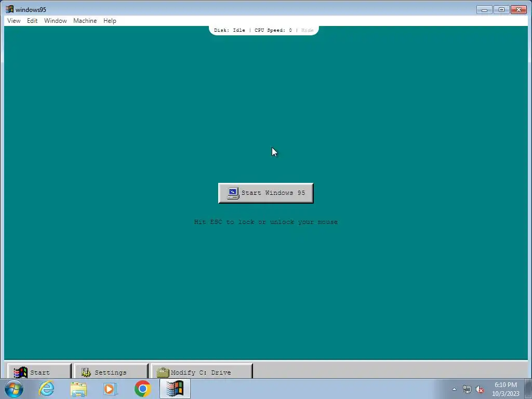The height and width of the screenshot is (399, 532).
Task: Open the Modify C: Drive tab
Action: click(202, 371)
